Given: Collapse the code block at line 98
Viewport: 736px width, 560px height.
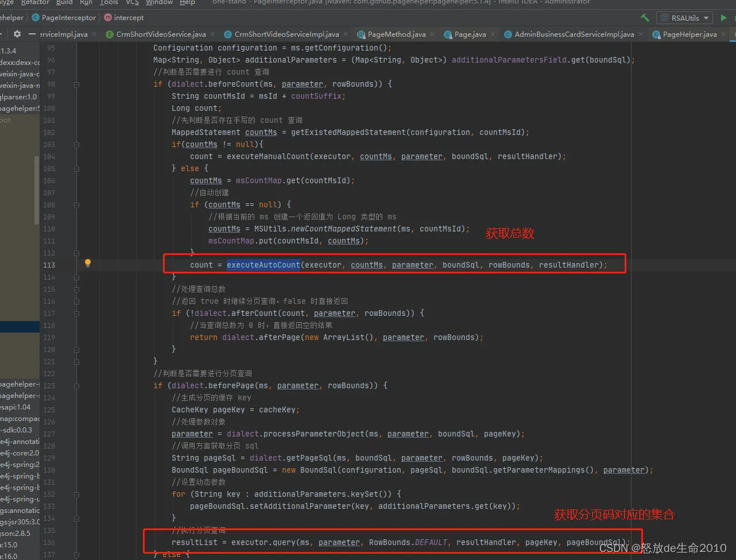Looking at the screenshot, I should point(76,84).
